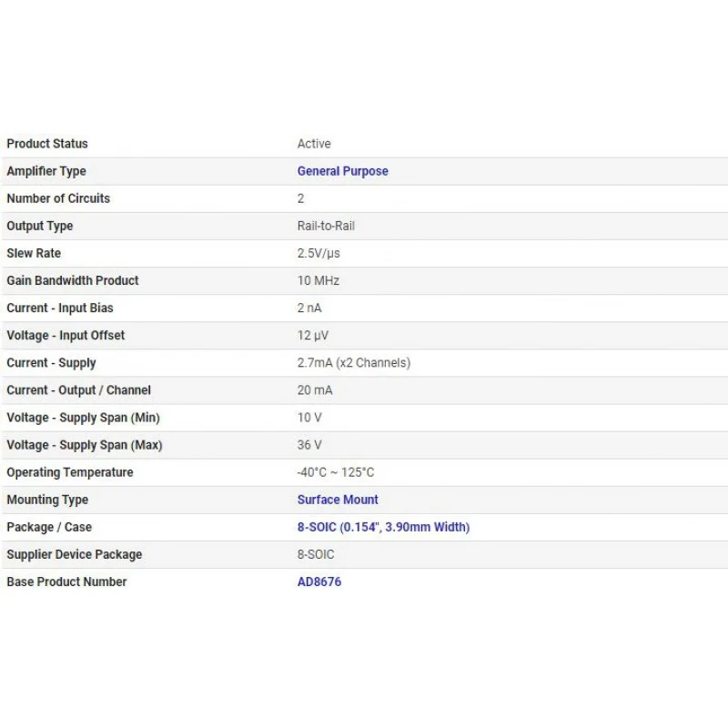Select the 12 µV value
The image size is (728, 728).
point(313,336)
